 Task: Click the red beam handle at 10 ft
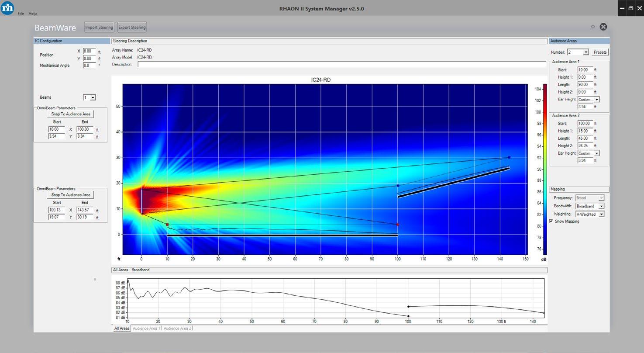coord(167,225)
